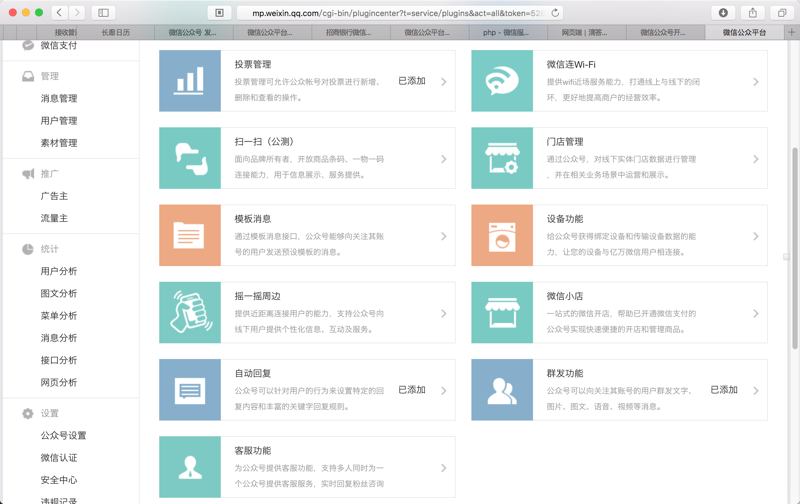Click the 推广 megaphone icon in sidebar
Viewport: 800px width, 504px height.
coord(28,174)
